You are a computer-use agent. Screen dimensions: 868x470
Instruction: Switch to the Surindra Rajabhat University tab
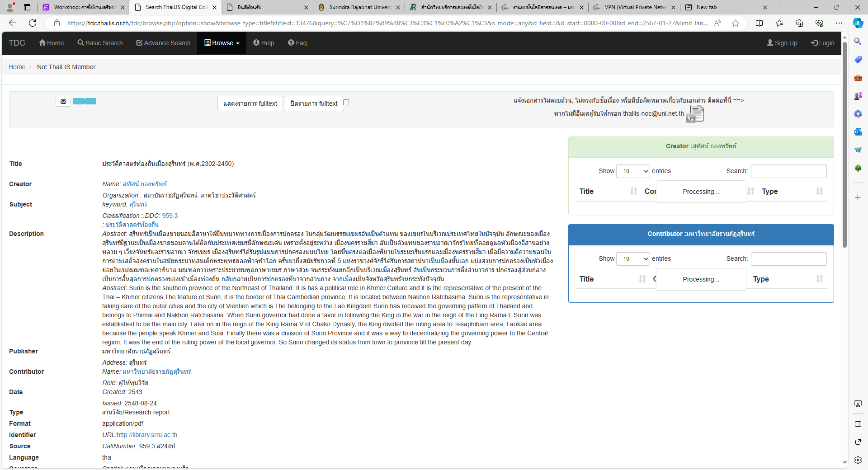(359, 7)
